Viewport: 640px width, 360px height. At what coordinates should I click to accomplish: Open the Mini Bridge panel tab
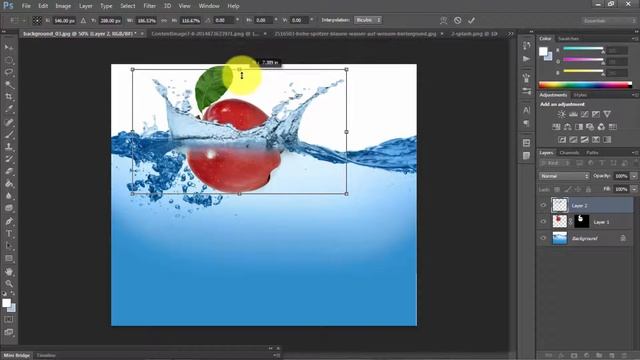tap(17, 356)
